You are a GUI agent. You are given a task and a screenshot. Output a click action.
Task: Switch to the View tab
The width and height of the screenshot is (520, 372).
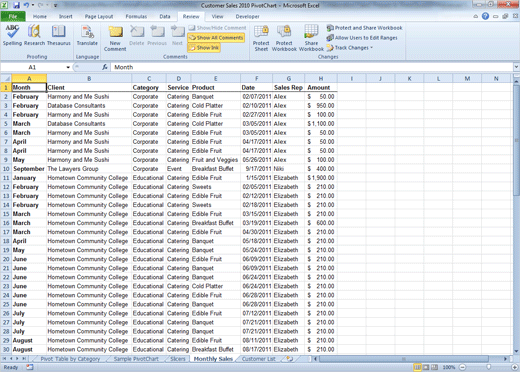[x=217, y=16]
